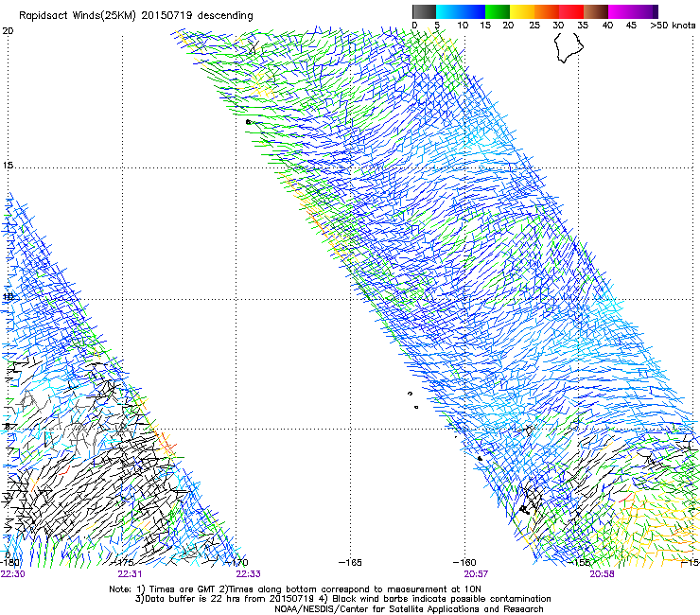The height and width of the screenshot is (615, 700).
Task: Click the longitude '-180' axis label
Action: 9,562
